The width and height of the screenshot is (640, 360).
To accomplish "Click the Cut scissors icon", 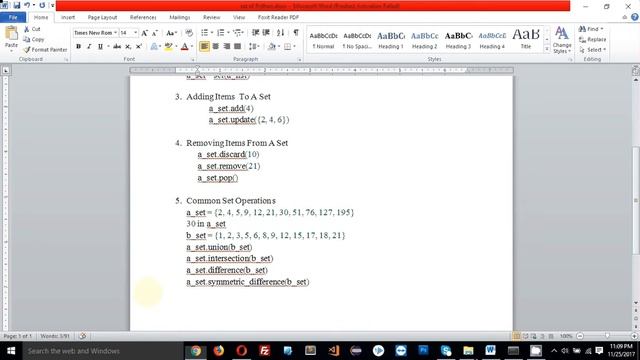I will (27, 29).
